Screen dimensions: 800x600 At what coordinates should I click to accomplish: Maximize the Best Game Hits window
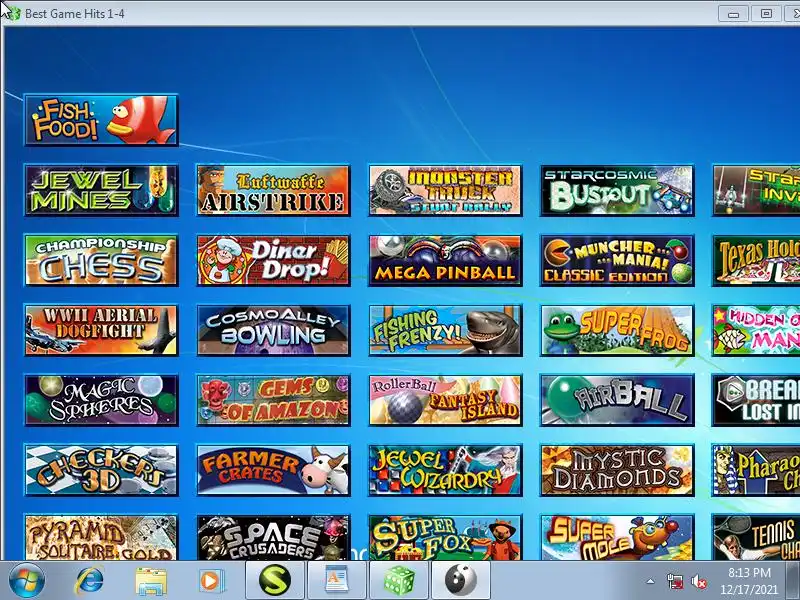[x=766, y=14]
